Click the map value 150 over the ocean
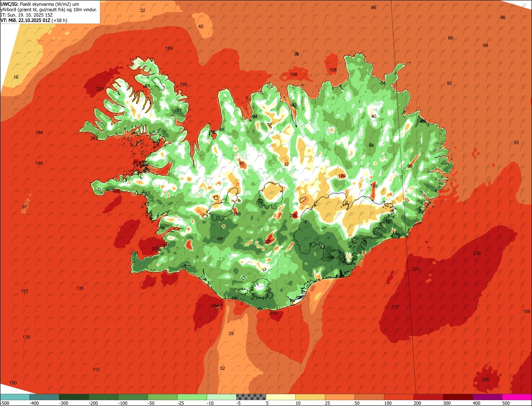 coord(13,383)
